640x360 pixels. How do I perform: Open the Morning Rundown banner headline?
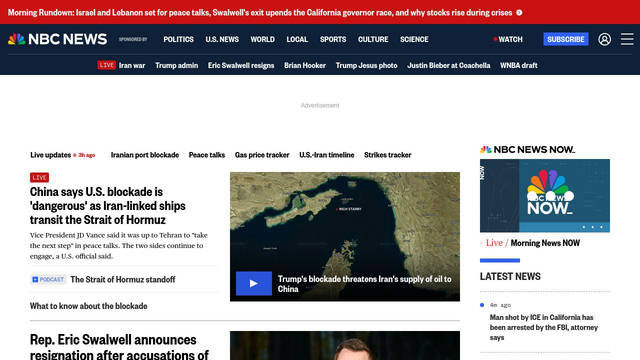[260, 13]
